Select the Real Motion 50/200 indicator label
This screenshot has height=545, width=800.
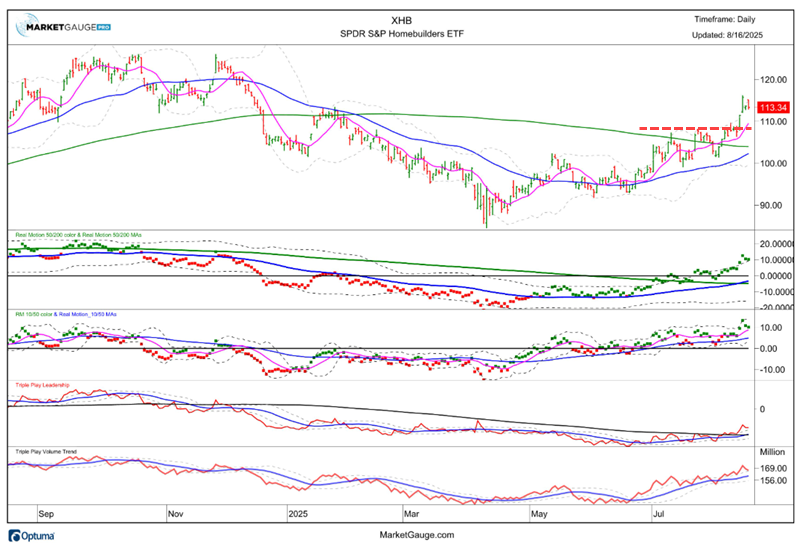coord(78,236)
